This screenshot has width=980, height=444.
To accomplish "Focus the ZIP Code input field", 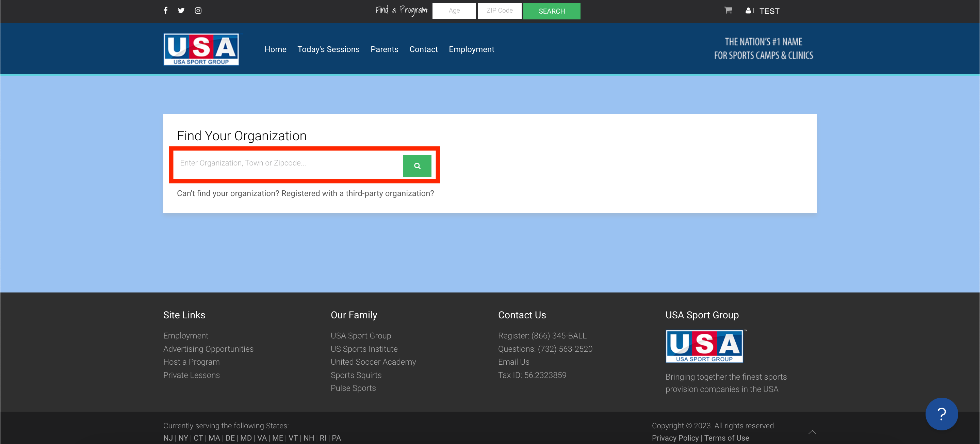I will tap(500, 11).
